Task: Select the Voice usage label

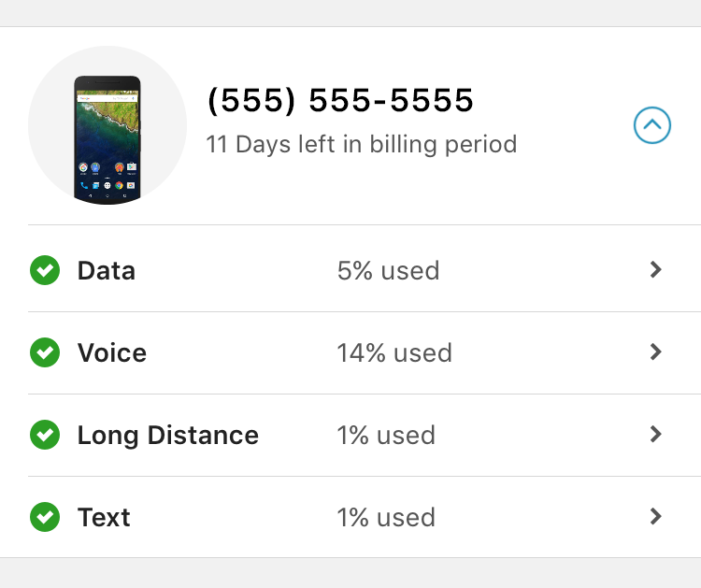Action: (x=112, y=352)
